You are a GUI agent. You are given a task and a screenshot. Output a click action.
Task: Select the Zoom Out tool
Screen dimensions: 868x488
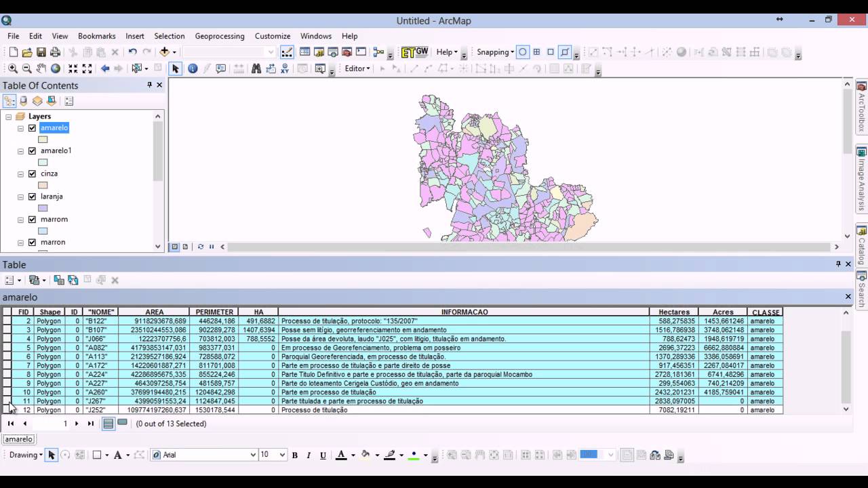pyautogui.click(x=27, y=68)
